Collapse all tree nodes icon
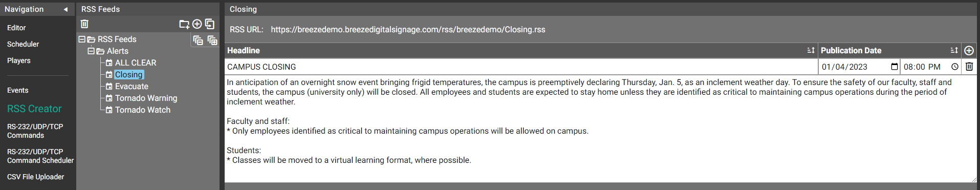 pyautogui.click(x=198, y=40)
